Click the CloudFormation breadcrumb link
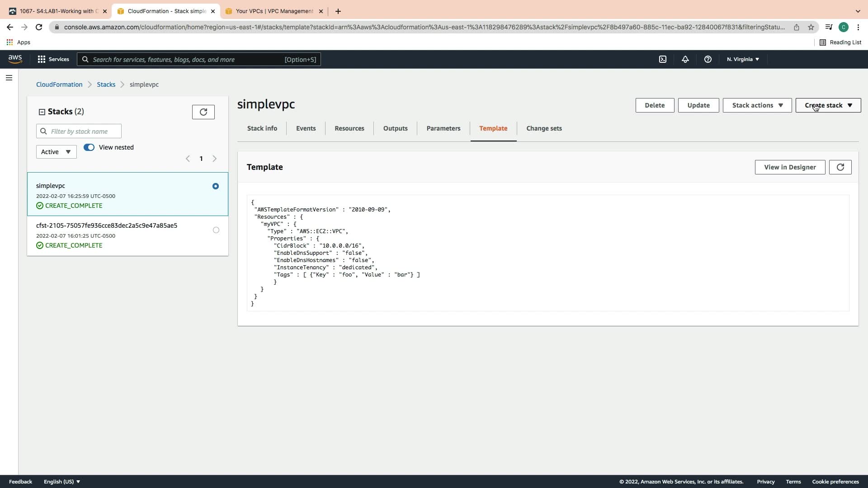 click(x=59, y=84)
